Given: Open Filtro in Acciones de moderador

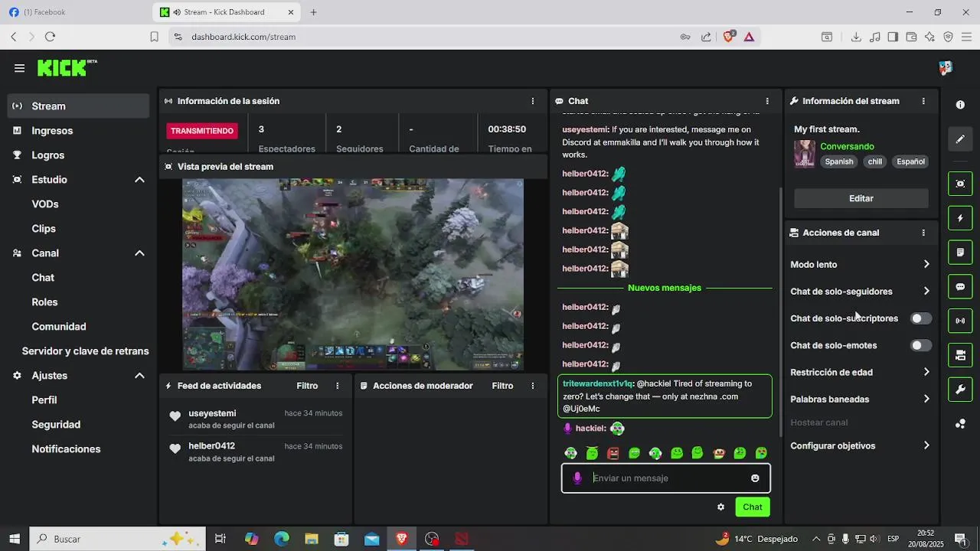Looking at the screenshot, I should tap(502, 386).
